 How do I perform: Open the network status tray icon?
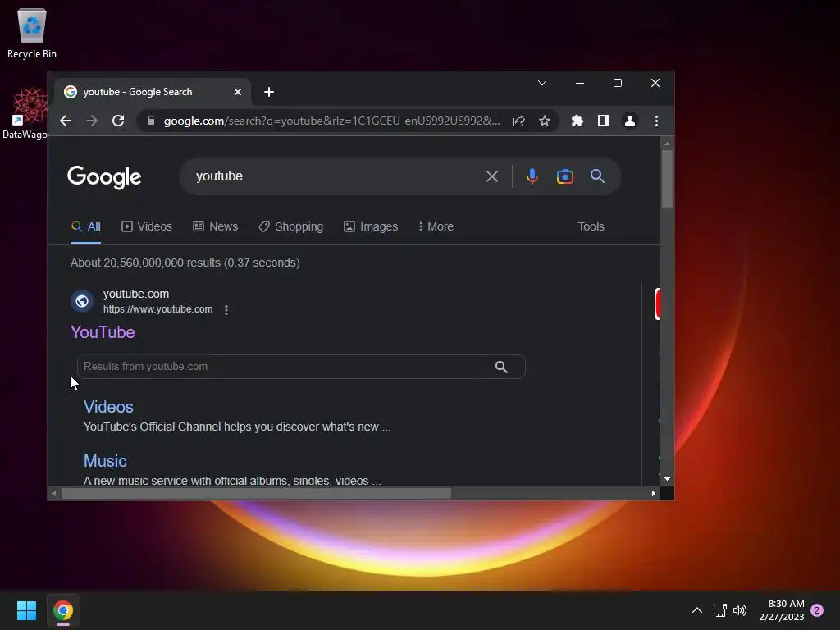coord(720,610)
